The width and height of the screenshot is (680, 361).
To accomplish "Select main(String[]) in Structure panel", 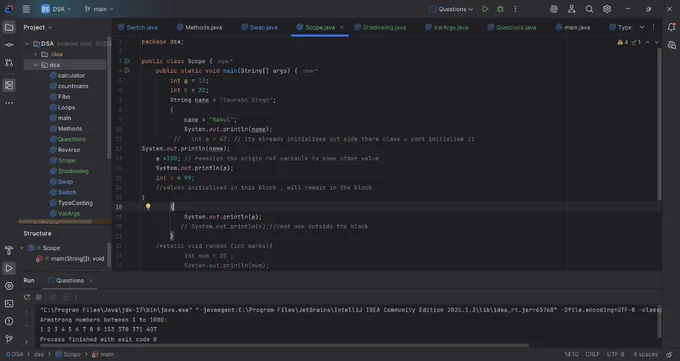I will 70,259.
